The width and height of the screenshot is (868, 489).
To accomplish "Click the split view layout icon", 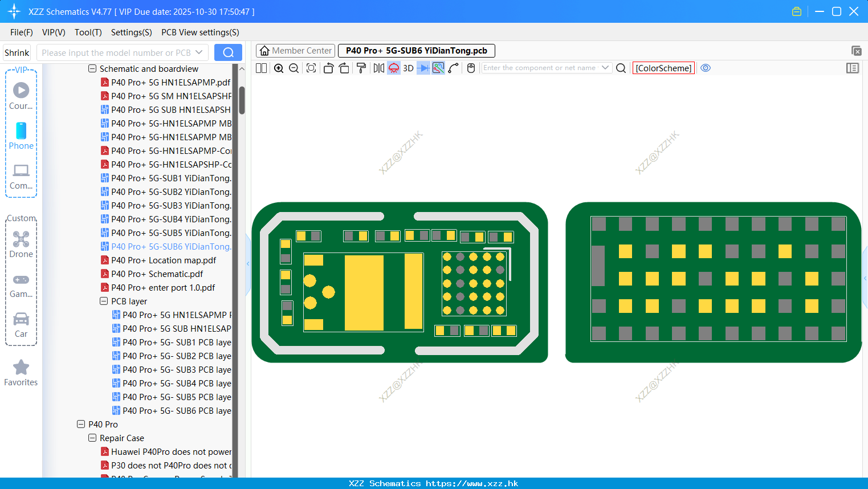I will click(x=261, y=68).
